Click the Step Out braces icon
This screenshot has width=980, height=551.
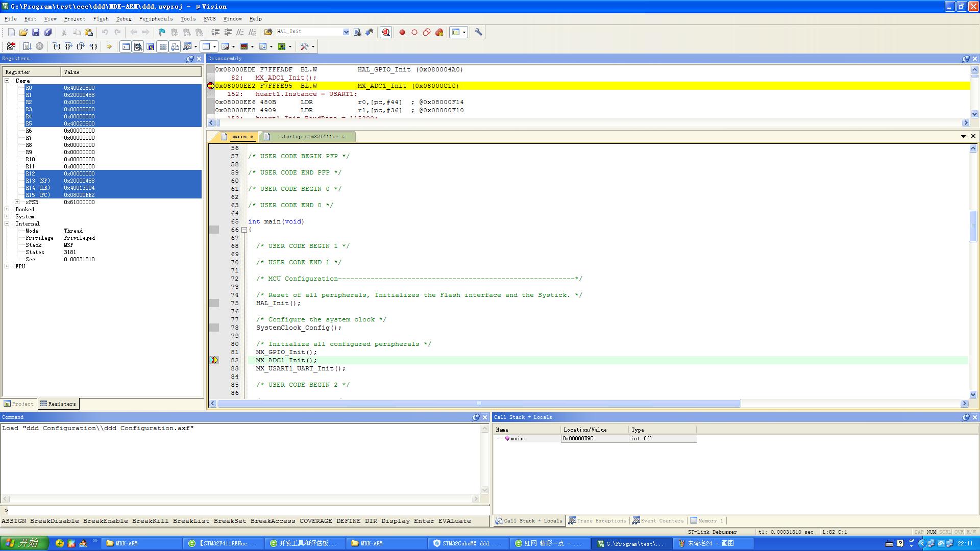coord(81,46)
